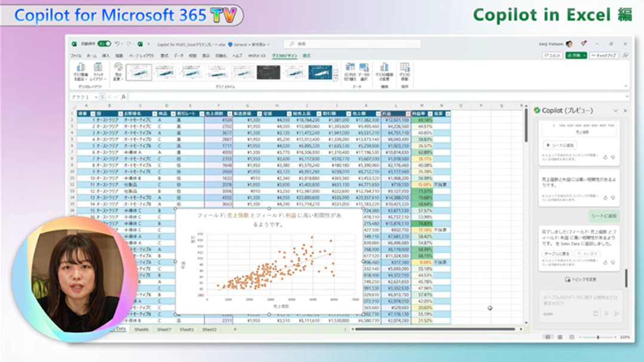644x362 pixels.
Task: Collapse the Copilot pane using chevron
Action: pyautogui.click(x=616, y=111)
